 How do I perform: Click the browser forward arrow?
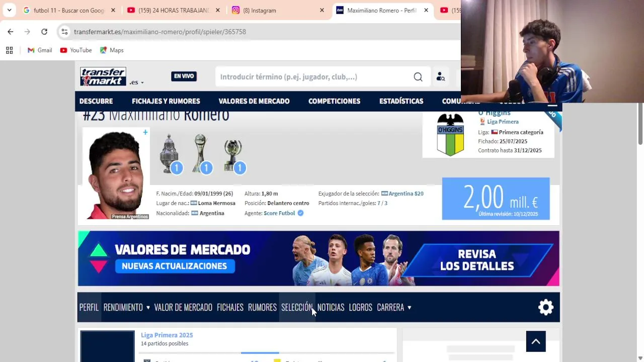[27, 32]
